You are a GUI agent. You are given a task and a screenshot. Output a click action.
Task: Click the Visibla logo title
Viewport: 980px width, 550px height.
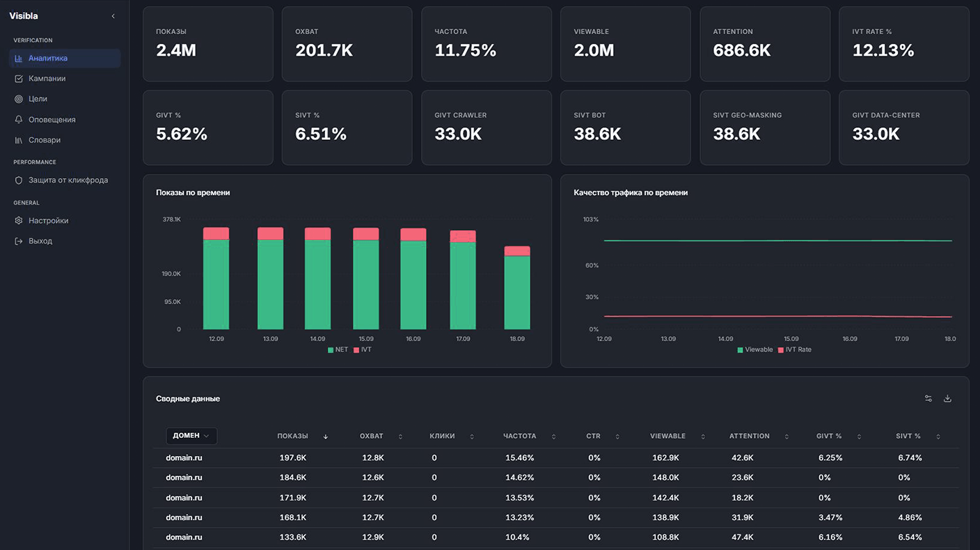pos(24,16)
